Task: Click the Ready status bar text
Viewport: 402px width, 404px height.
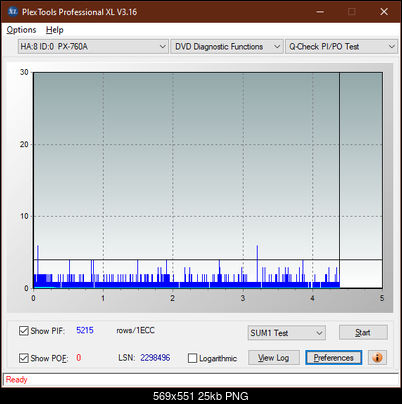Action: 16,379
